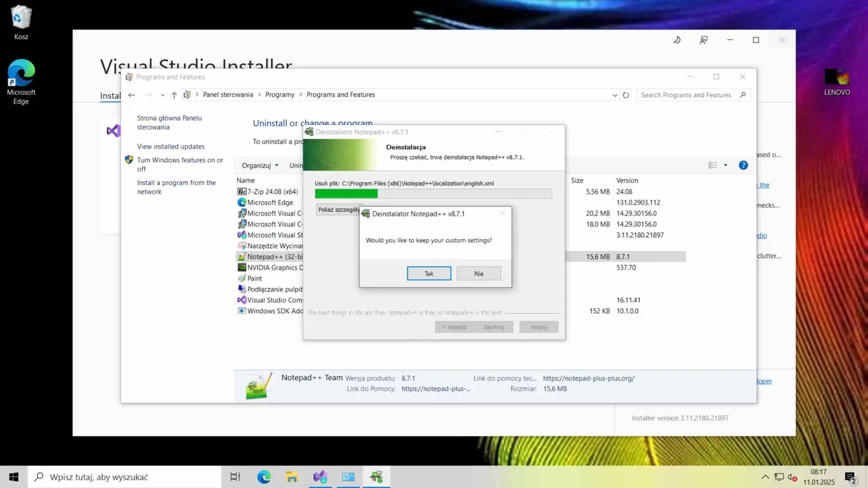Click the Search Programs and Features field
868x488 pixels.
coord(685,95)
